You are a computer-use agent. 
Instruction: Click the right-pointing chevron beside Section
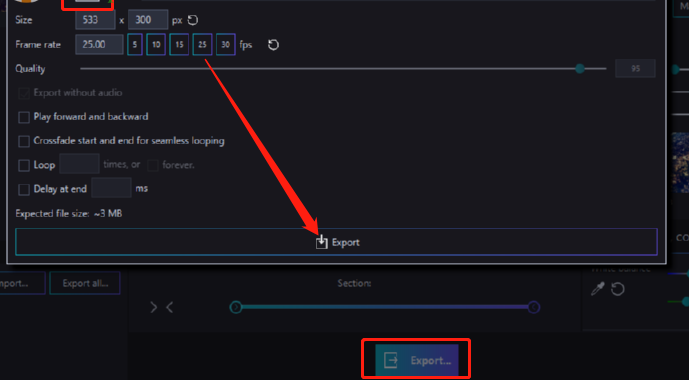coord(153,307)
